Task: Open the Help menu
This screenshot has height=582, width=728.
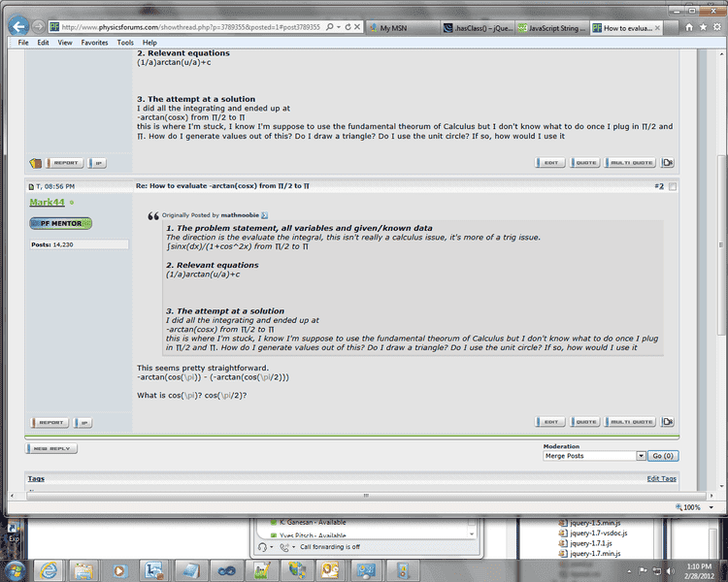Action: point(149,43)
